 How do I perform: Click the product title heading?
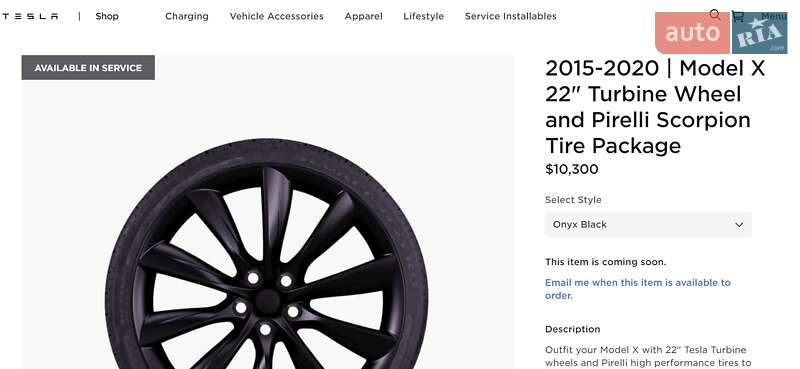[655, 107]
